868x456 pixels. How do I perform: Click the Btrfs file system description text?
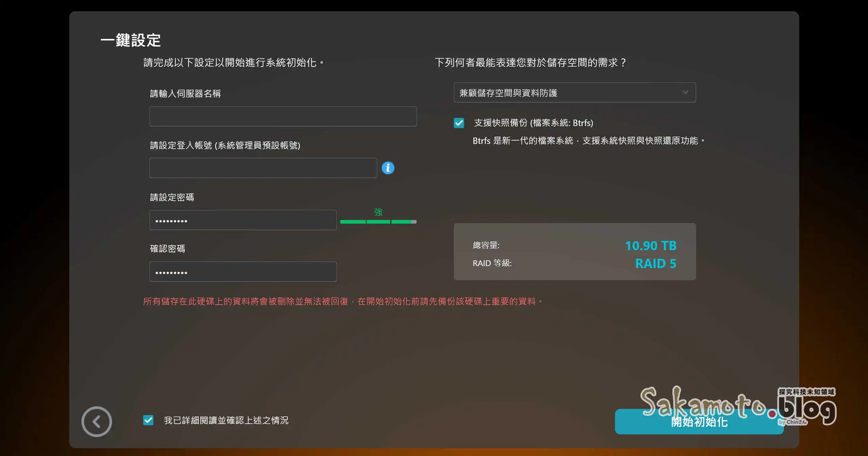tap(588, 140)
